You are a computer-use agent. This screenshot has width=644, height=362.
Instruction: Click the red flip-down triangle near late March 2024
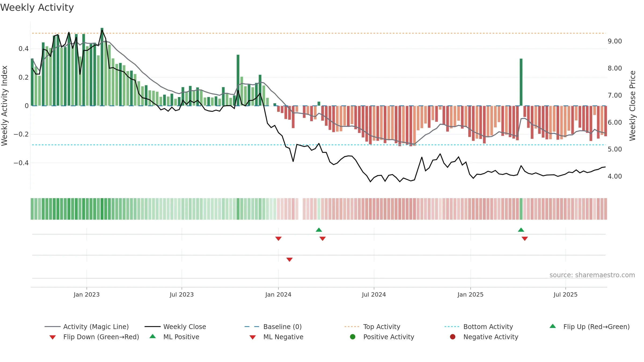(323, 239)
